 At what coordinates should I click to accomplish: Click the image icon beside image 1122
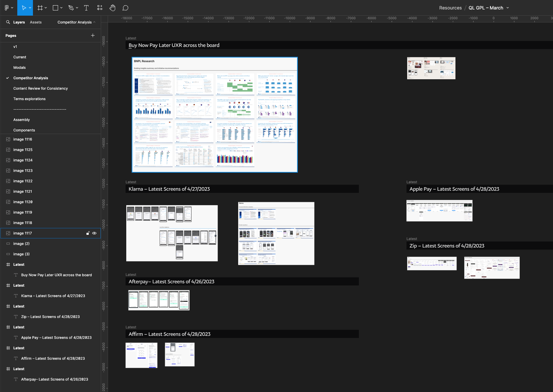(8, 181)
